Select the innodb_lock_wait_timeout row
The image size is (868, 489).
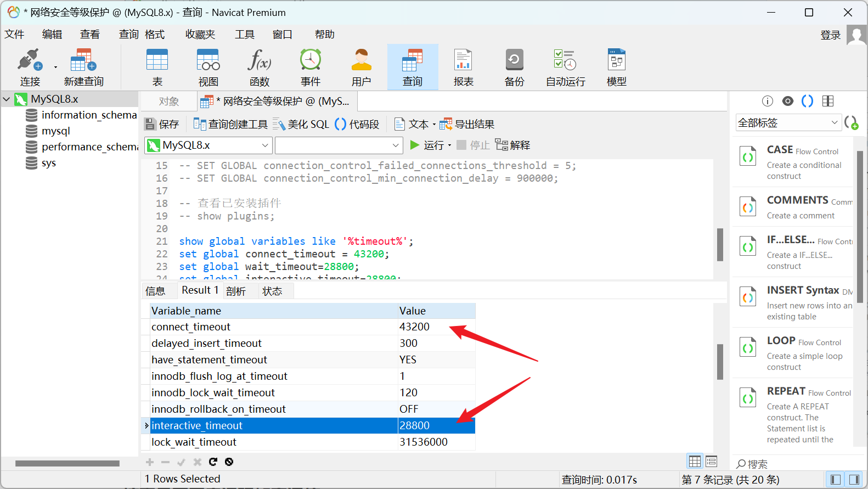pos(274,393)
